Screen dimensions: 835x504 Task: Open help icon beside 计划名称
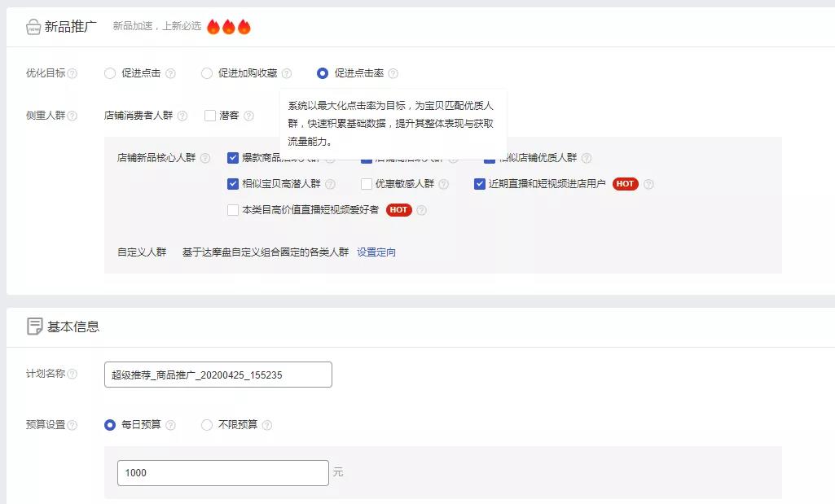coord(73,375)
